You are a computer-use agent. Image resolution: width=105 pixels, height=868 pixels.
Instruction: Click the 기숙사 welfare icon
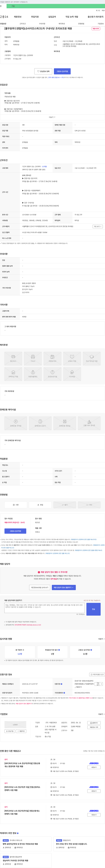(x=33, y=359)
